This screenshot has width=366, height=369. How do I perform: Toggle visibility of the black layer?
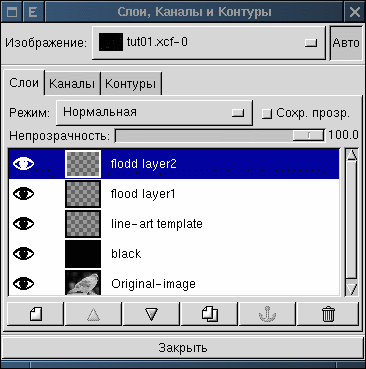[23, 254]
